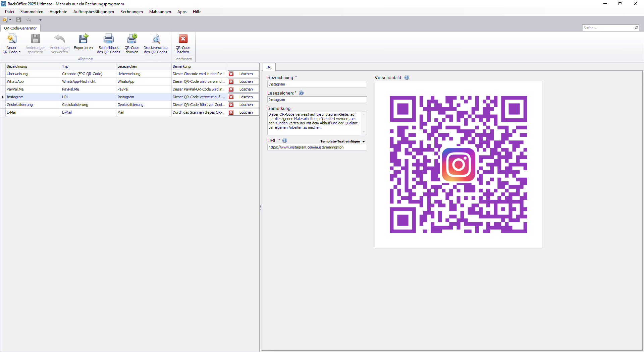644x352 pixels.
Task: Click the quick-access undo icon
Action: pos(29,20)
